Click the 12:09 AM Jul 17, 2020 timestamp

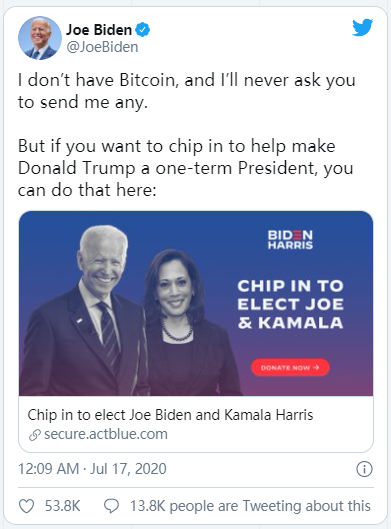pos(92,469)
